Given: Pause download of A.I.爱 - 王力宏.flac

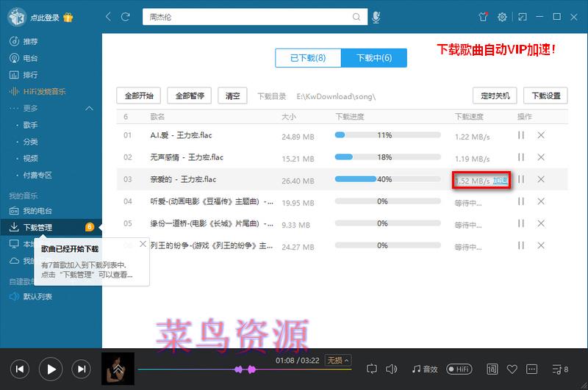Looking at the screenshot, I should click(521, 135).
